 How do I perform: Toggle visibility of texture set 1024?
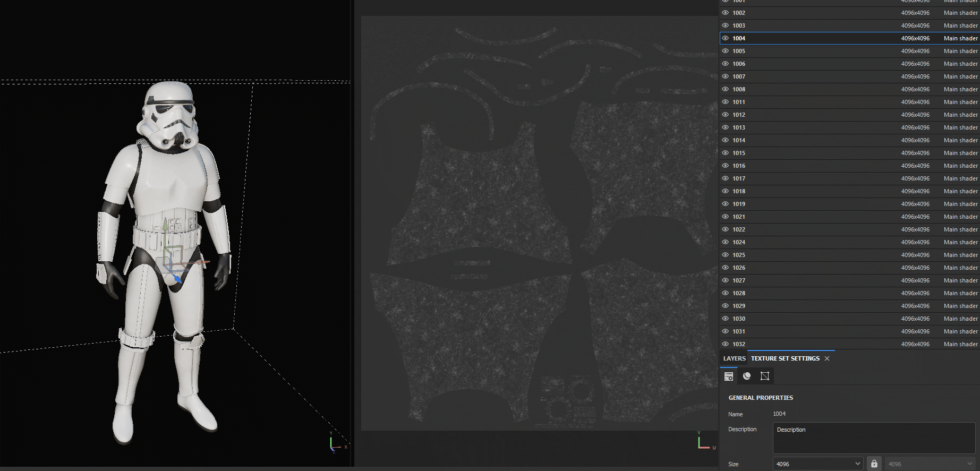click(x=725, y=242)
